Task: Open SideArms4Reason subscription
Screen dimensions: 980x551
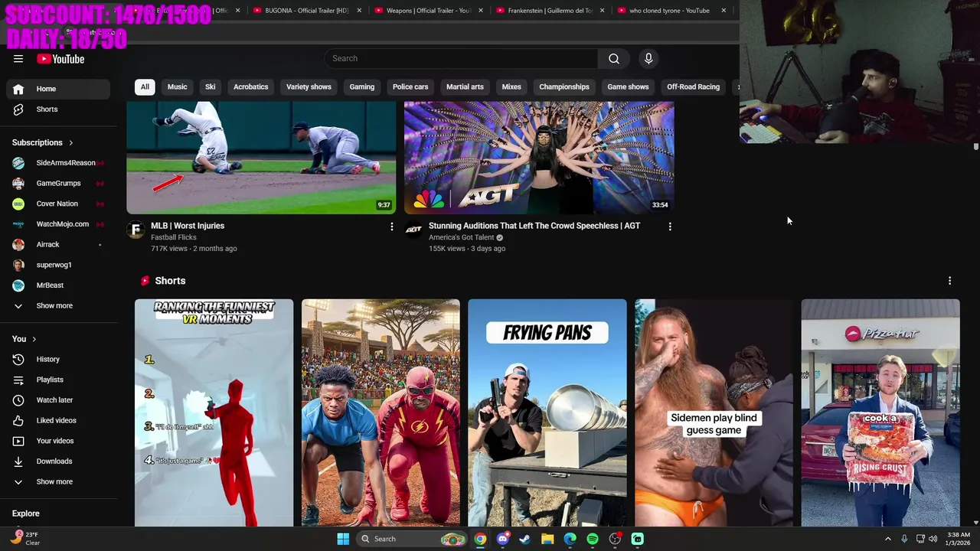Action: point(58,163)
